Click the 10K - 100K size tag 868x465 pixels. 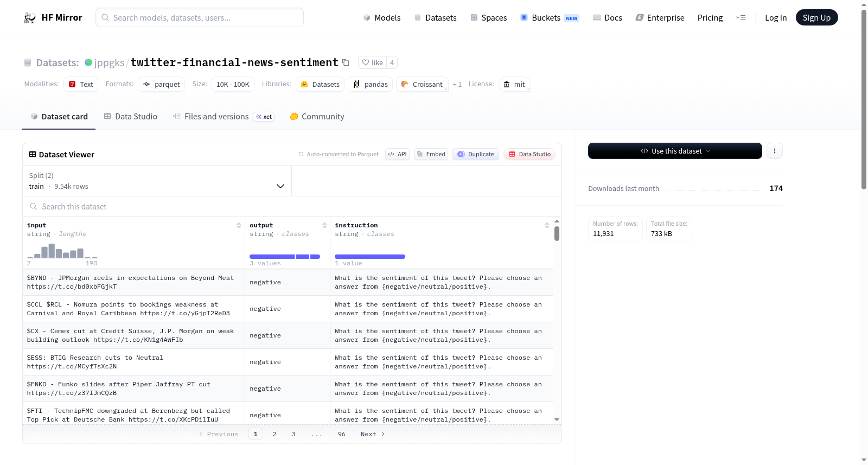click(x=233, y=84)
